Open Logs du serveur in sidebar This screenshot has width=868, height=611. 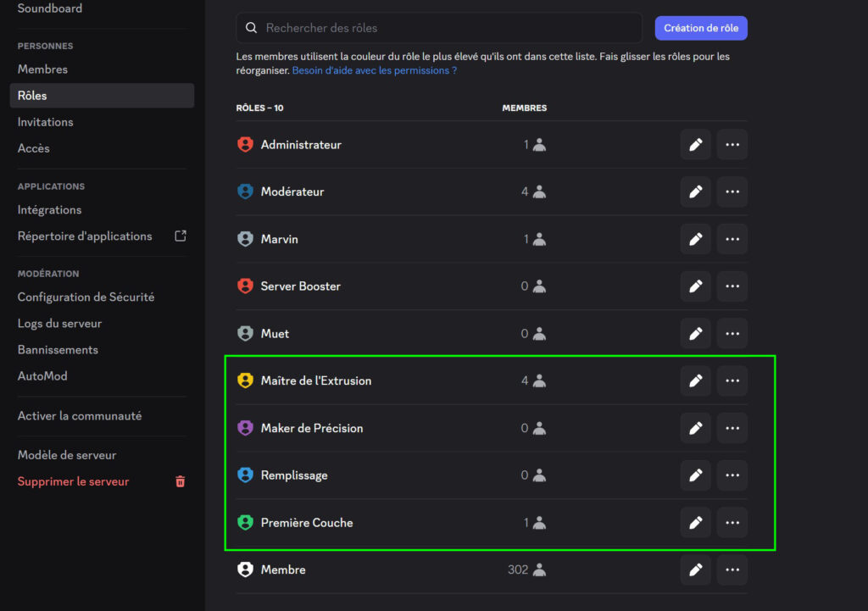tap(59, 324)
